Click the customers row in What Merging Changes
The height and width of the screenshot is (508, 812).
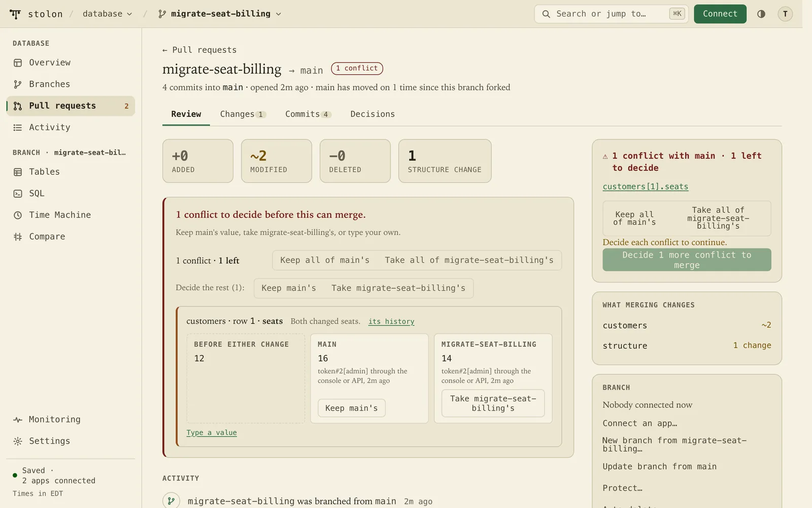click(x=687, y=325)
